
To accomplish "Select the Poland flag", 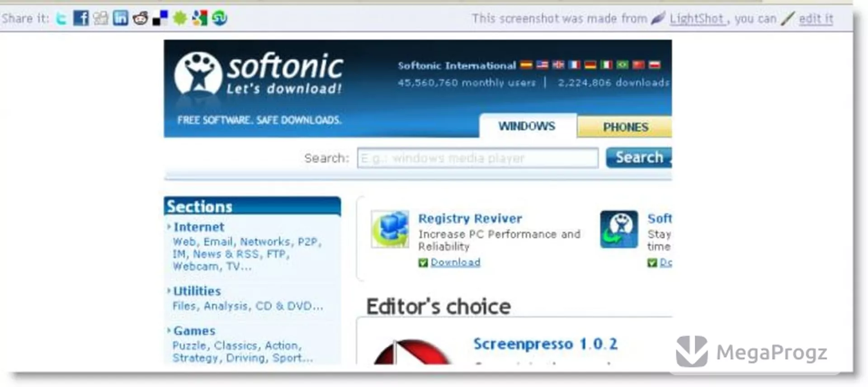I will pos(655,65).
